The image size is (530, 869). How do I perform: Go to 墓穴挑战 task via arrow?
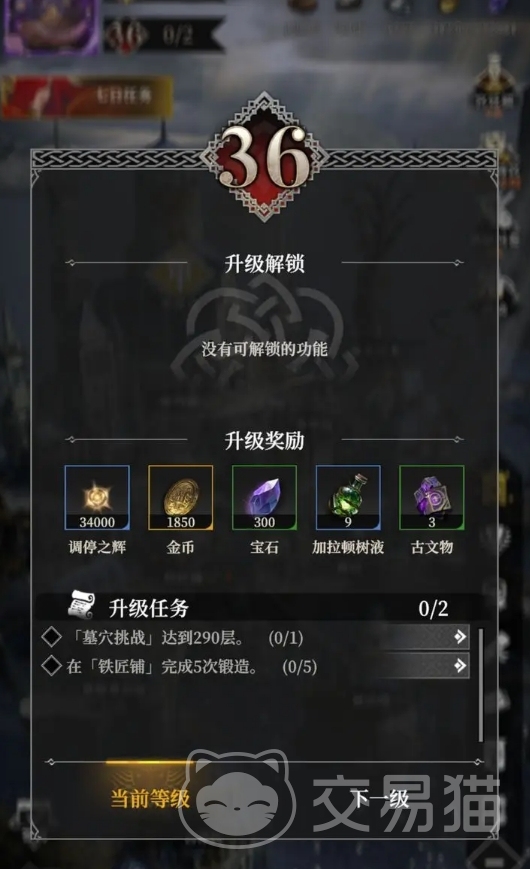pyautogui.click(x=460, y=637)
